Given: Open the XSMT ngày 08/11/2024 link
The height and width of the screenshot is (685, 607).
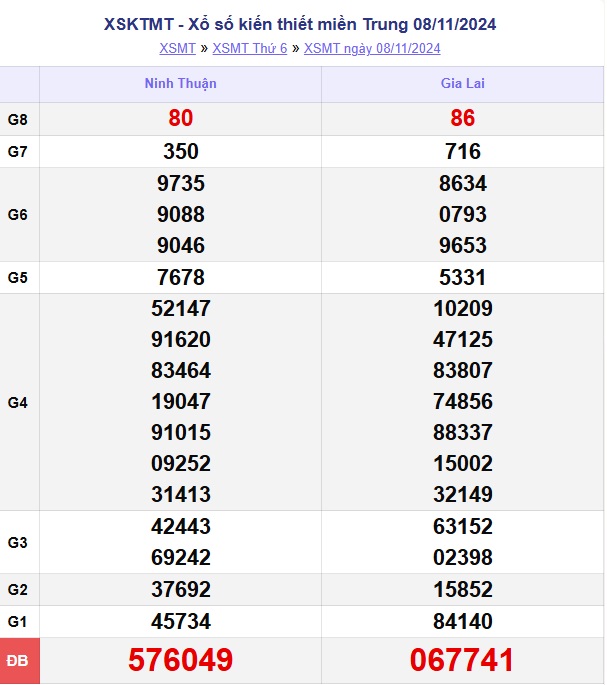Looking at the screenshot, I should (372, 48).
